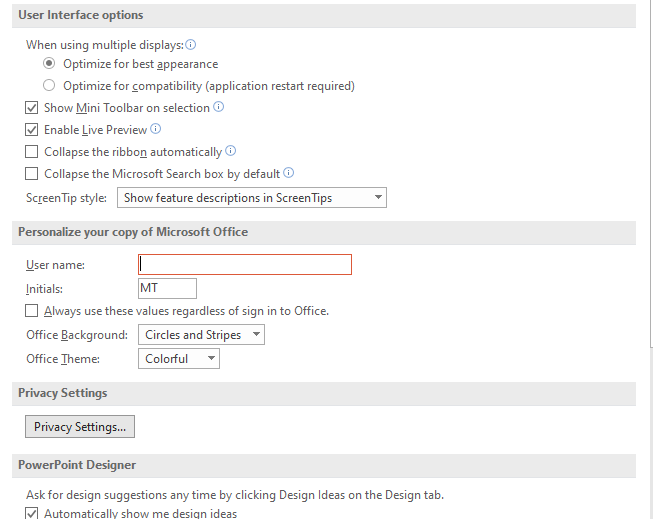Click the PowerPoint Designer section heading
This screenshot has width=653, height=519.
click(77, 465)
